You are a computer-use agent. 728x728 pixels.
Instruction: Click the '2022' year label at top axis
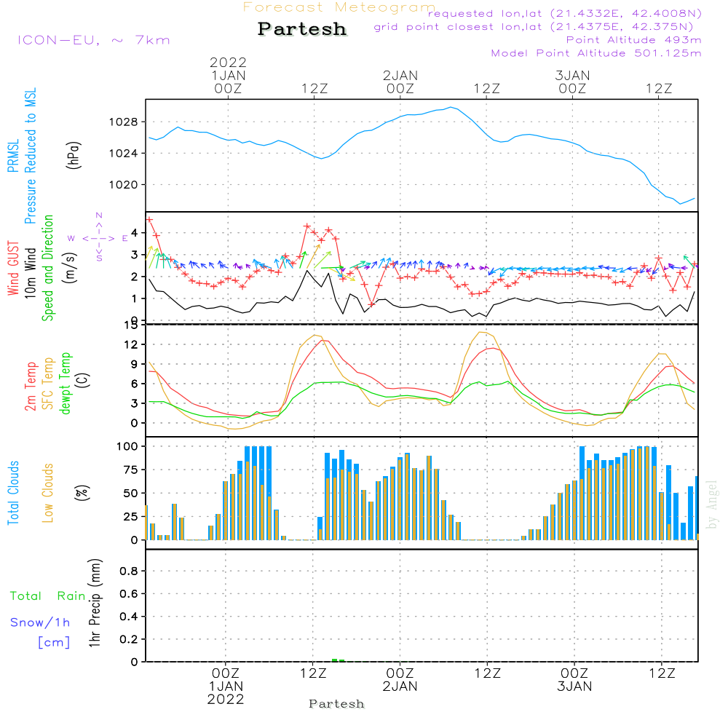pos(228,62)
